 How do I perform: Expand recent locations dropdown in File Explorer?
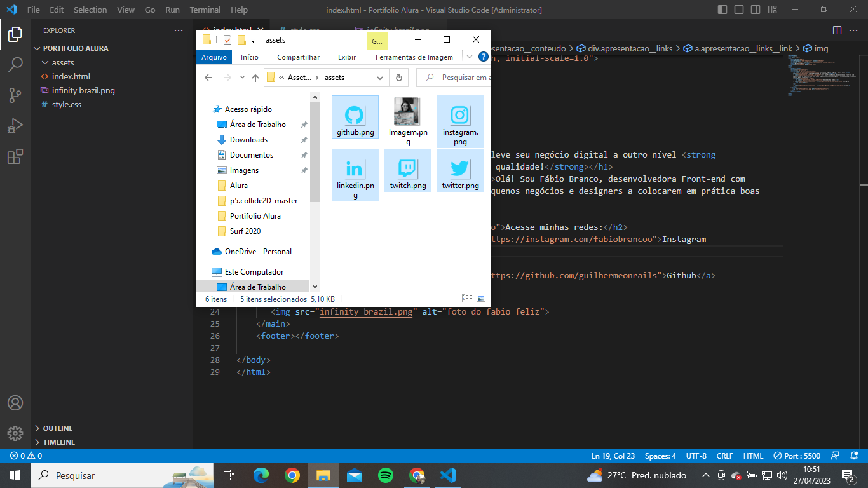tap(241, 78)
